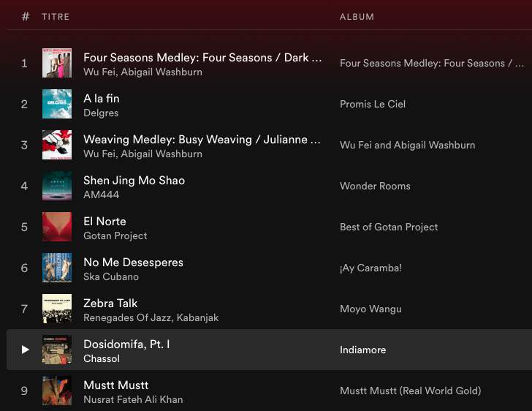
Task: Open the artist Chassol
Action: tap(102, 358)
